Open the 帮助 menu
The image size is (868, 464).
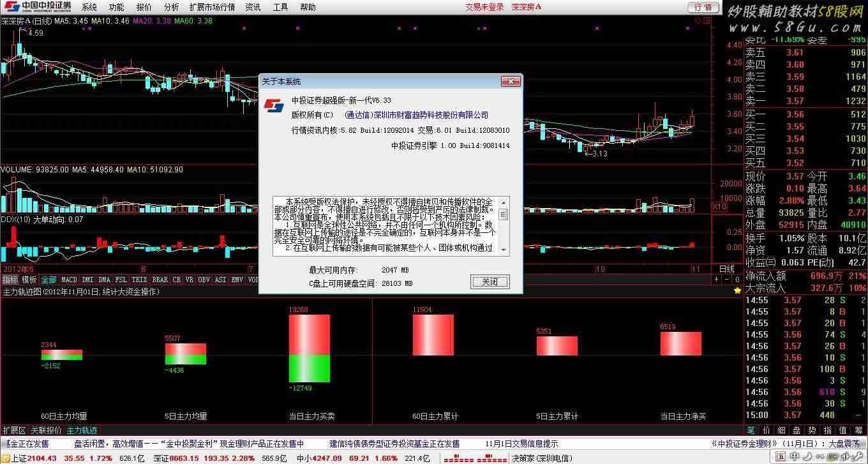tap(308, 7)
